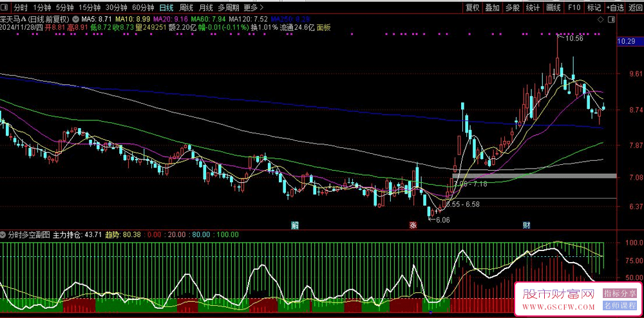The height and width of the screenshot is (318, 644).
Task: Click the 量249251 volume value
Action: tap(151, 28)
